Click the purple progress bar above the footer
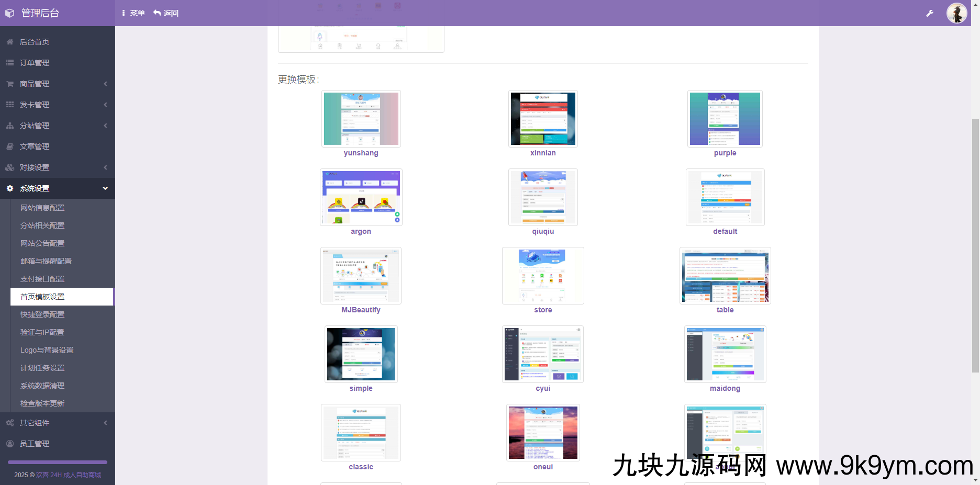The height and width of the screenshot is (485, 980). point(57,462)
